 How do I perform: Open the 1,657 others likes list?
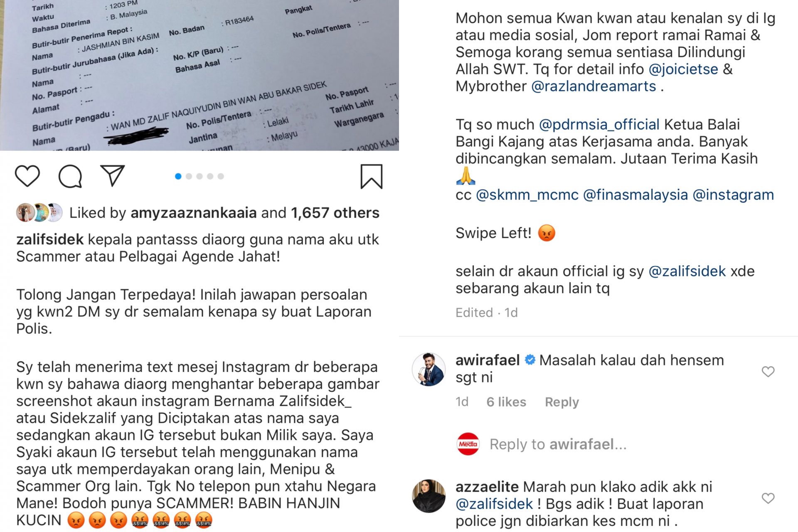click(335, 213)
